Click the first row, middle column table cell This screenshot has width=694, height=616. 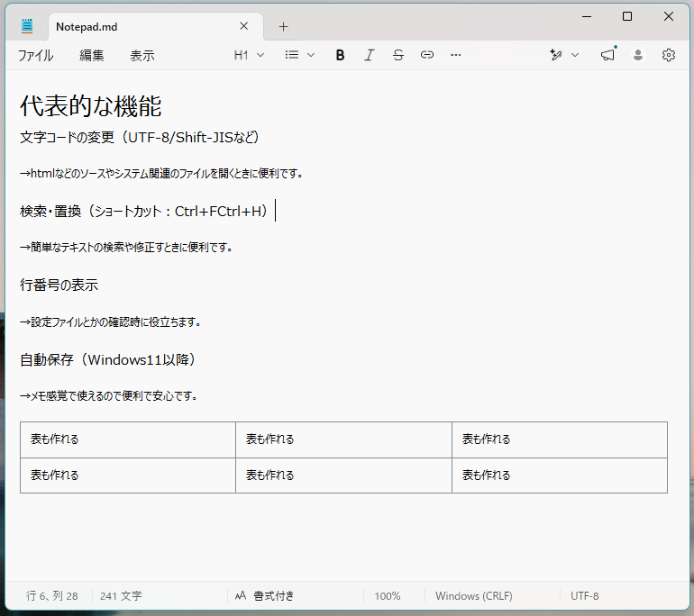pyautogui.click(x=344, y=439)
